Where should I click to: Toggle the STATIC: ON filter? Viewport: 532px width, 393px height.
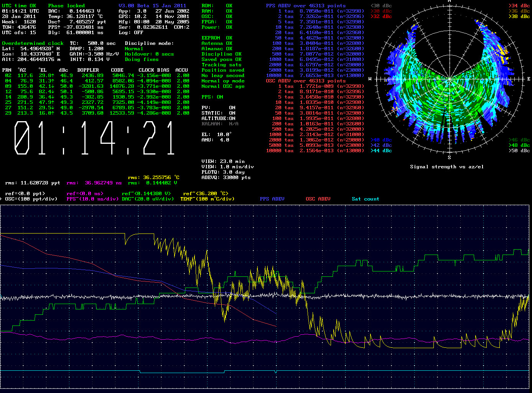[218, 113]
